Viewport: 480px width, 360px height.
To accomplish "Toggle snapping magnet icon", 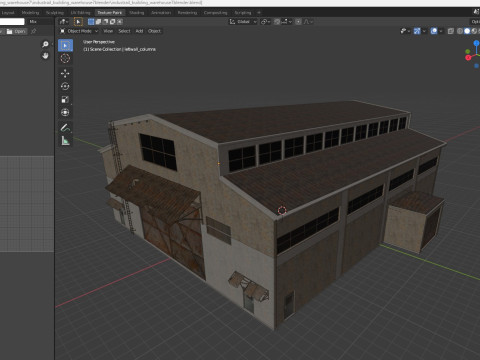I will click(x=277, y=22).
